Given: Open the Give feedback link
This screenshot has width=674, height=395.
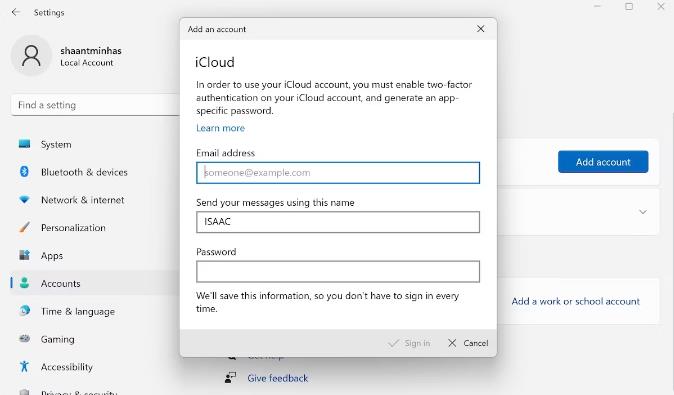Looking at the screenshot, I should (x=277, y=378).
